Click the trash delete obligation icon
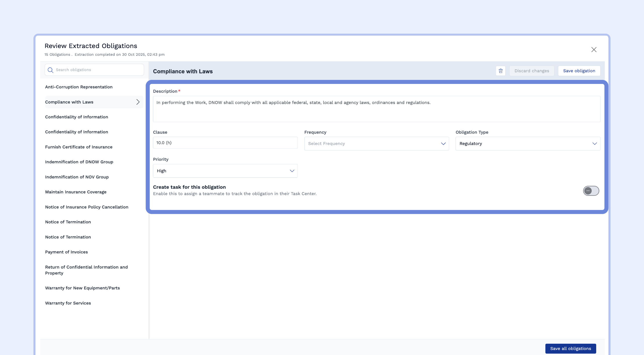The image size is (644, 355). [501, 71]
